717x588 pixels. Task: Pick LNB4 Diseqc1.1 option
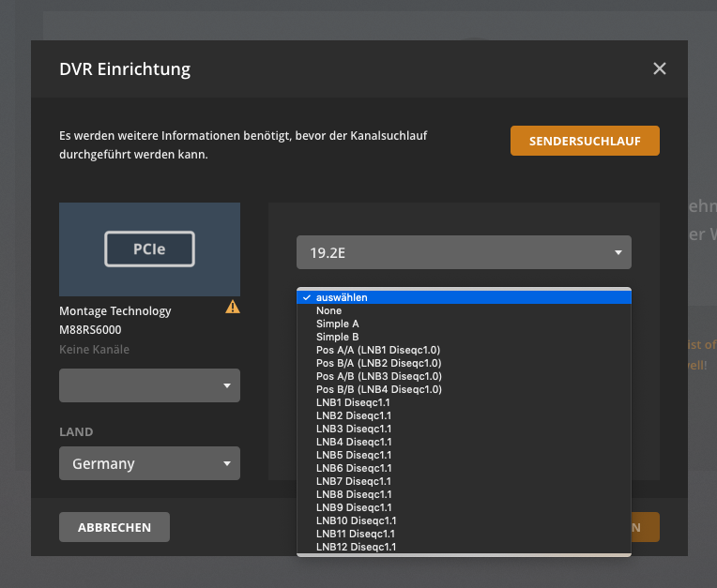464,442
